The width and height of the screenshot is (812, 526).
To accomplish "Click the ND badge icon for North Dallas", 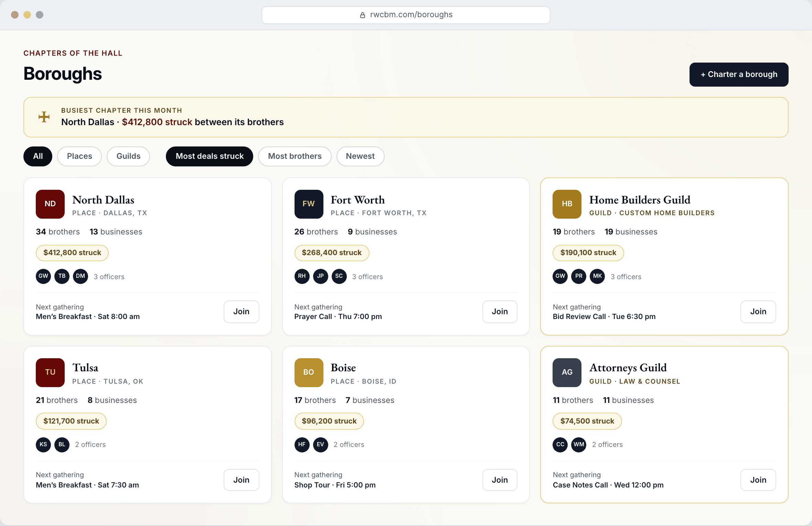I will click(50, 204).
